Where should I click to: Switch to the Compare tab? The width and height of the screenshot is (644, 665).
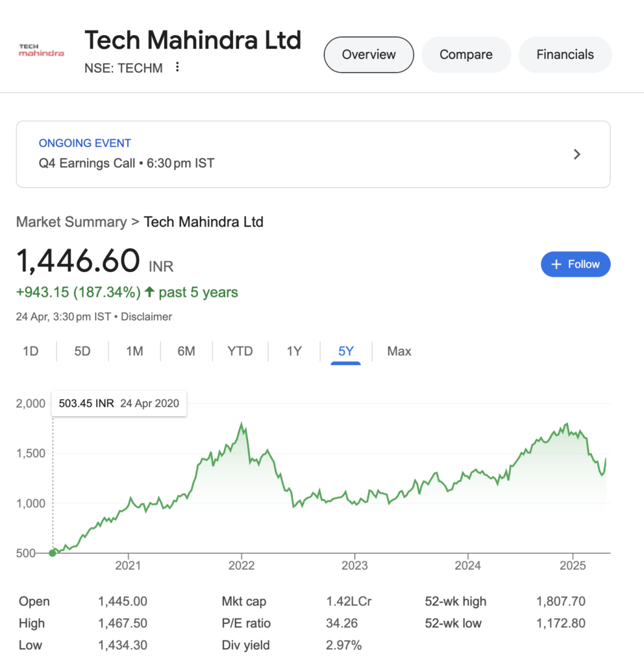pyautogui.click(x=466, y=55)
